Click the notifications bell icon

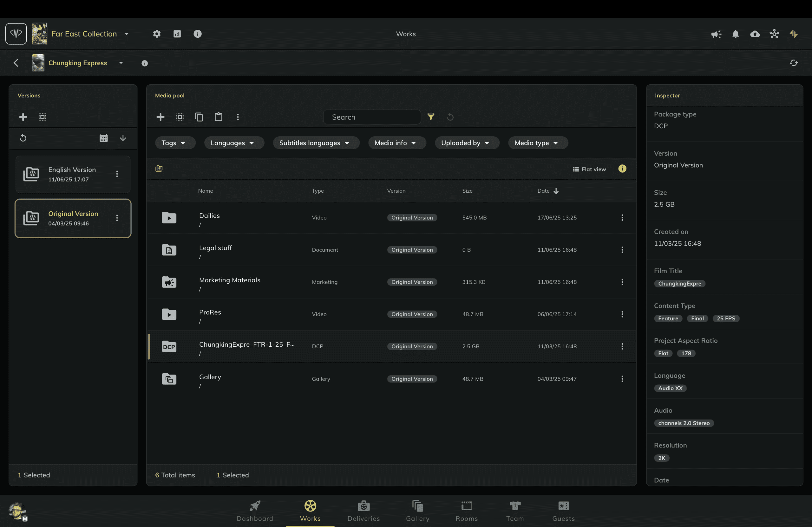click(735, 34)
